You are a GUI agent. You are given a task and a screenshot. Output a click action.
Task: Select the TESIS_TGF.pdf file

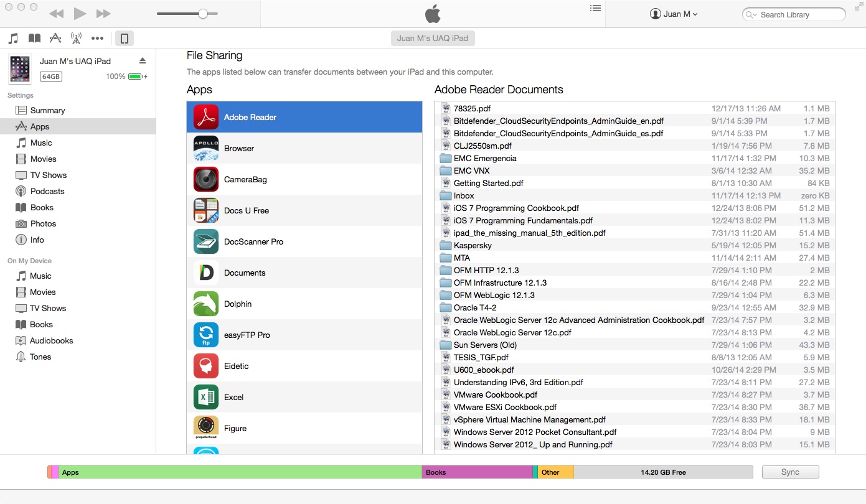pos(634,357)
